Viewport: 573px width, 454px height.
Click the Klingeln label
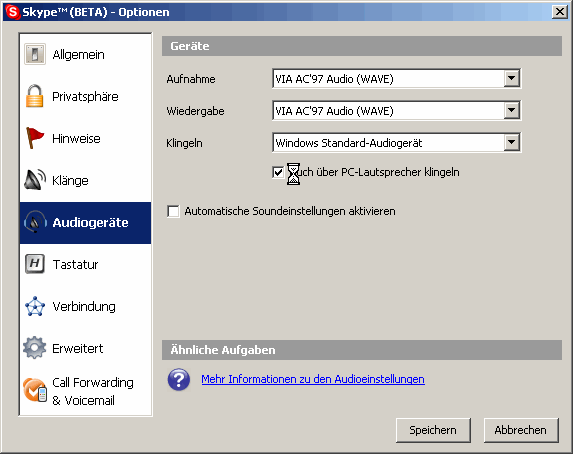click(184, 143)
